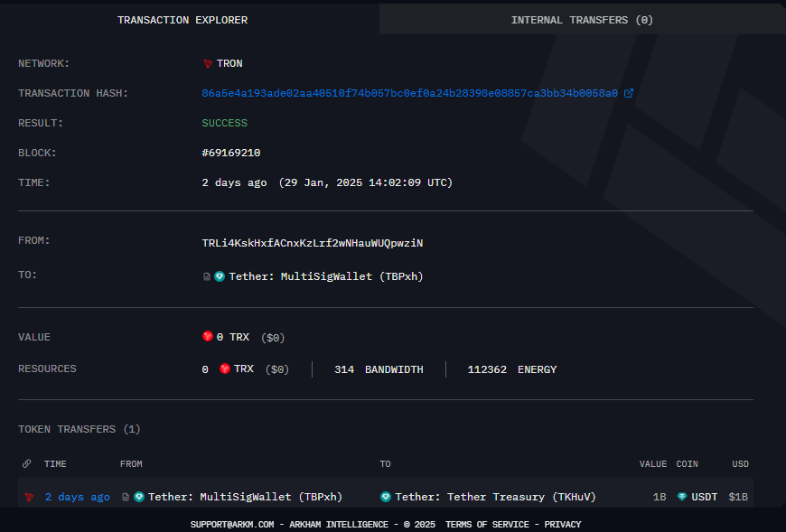The width and height of the screenshot is (786, 532).
Task: Click Tether icon before Tether Treasury
Action: pyautogui.click(x=386, y=497)
